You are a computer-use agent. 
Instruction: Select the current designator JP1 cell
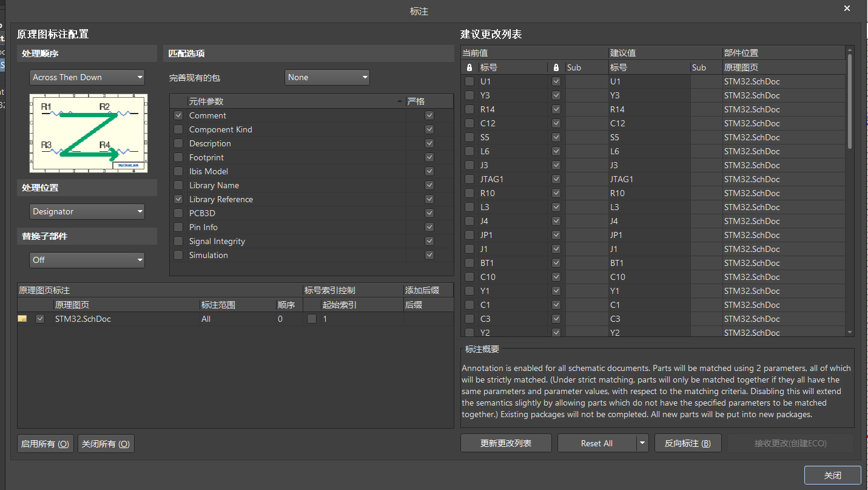coord(513,235)
